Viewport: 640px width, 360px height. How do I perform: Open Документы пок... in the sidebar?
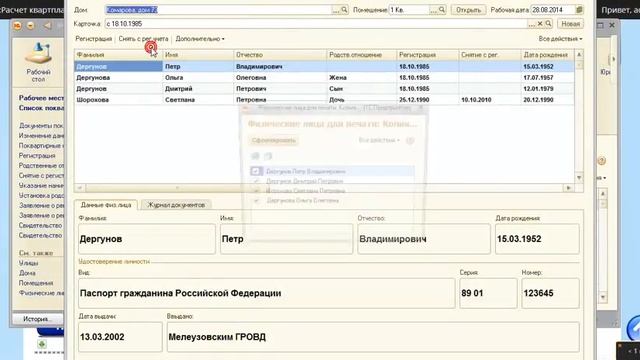41,126
